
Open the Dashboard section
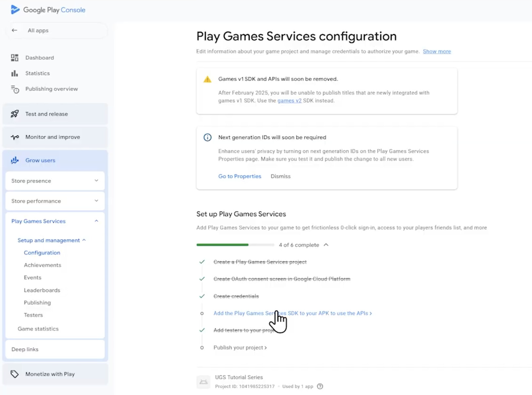[39, 58]
